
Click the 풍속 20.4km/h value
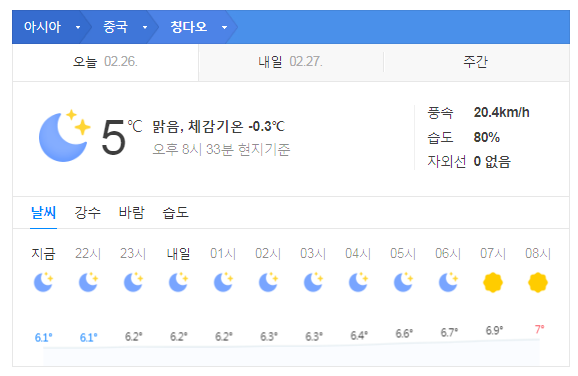501,112
